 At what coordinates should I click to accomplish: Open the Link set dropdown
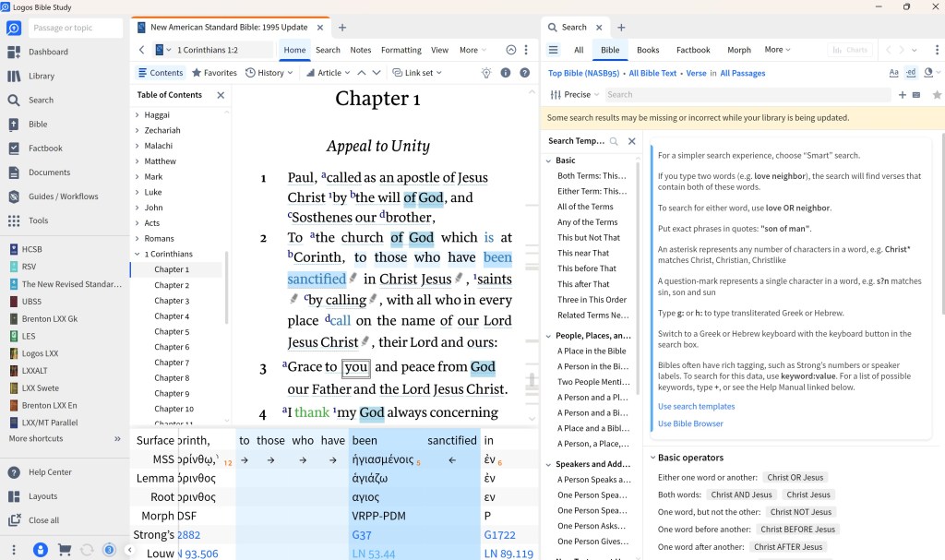point(417,73)
